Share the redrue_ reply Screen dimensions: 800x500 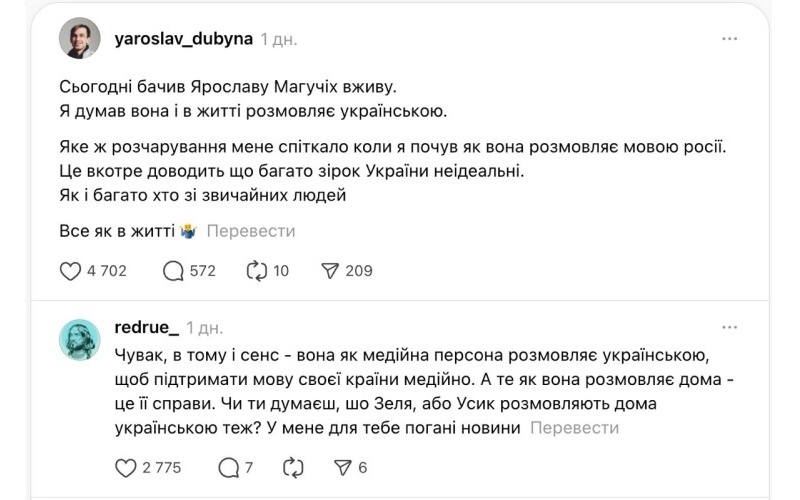[342, 467]
